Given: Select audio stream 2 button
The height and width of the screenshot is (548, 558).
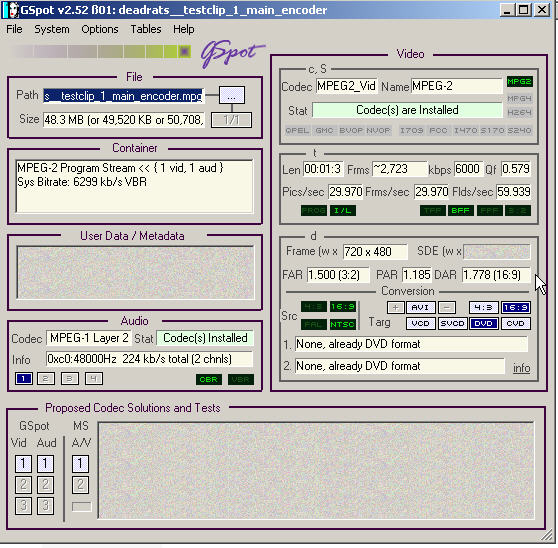Looking at the screenshot, I should click(x=46, y=379).
